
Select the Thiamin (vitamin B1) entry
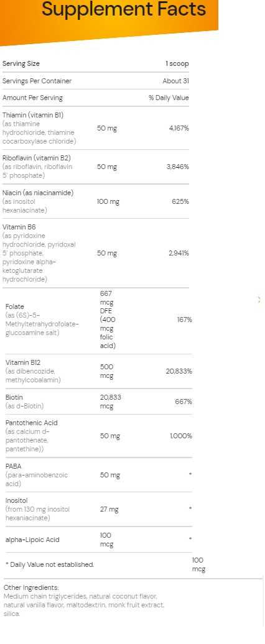pyautogui.click(x=33, y=115)
